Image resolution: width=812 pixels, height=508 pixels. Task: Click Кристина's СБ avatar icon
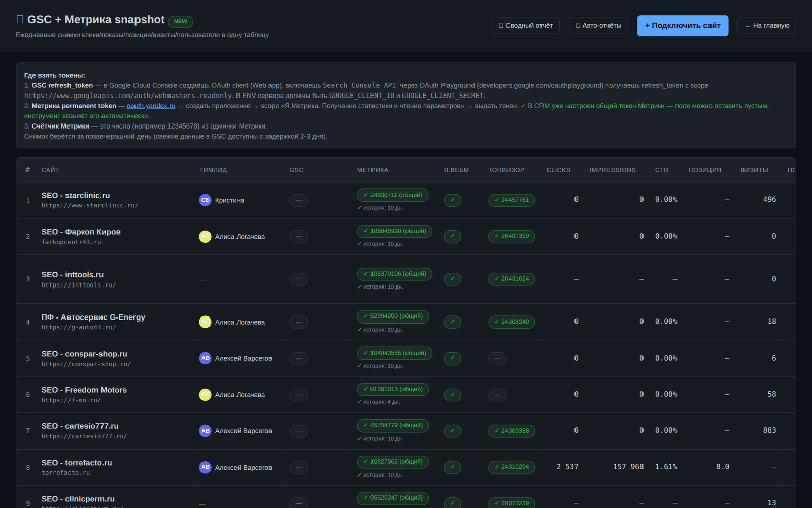point(205,200)
